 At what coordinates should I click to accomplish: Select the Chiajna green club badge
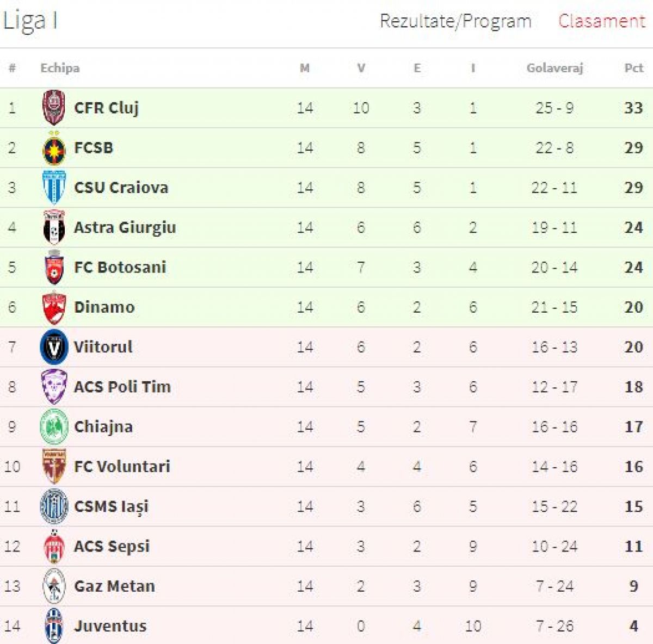pyautogui.click(x=54, y=427)
